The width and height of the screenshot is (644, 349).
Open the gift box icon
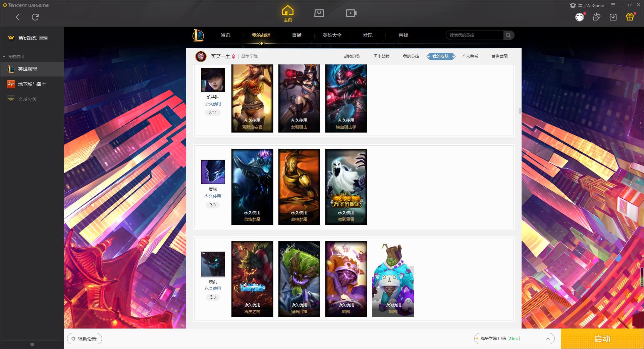click(x=630, y=17)
